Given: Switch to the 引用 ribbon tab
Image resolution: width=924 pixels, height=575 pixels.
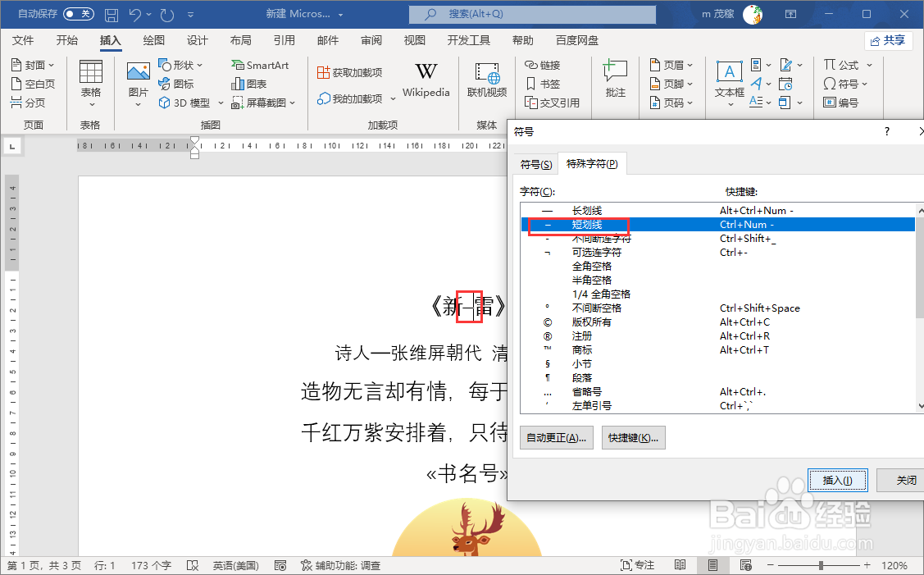Looking at the screenshot, I should tap(284, 40).
